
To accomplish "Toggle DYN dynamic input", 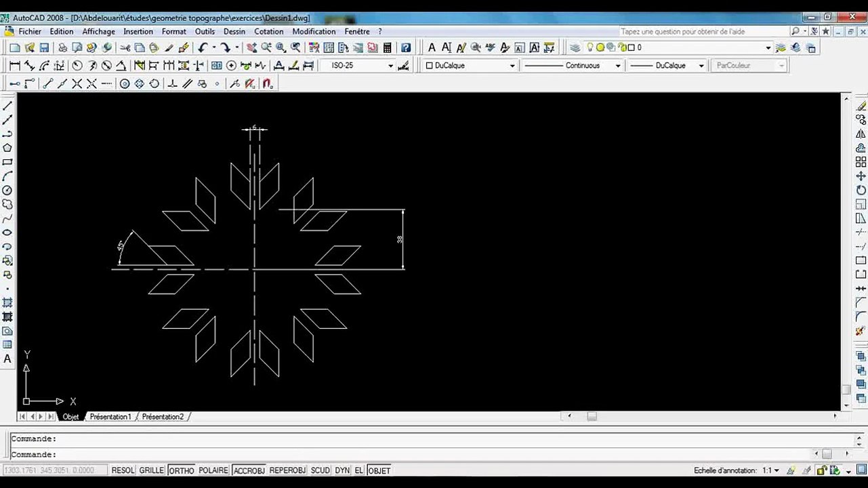I will pyautogui.click(x=342, y=470).
